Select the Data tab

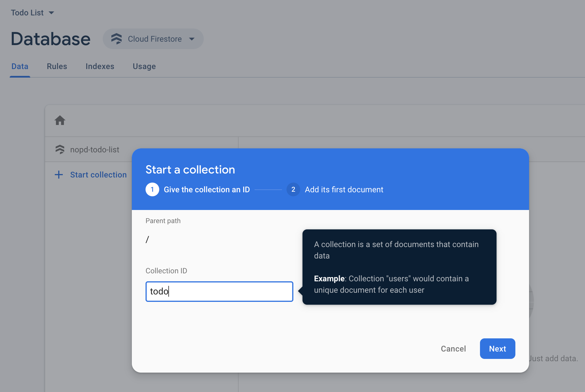pyautogui.click(x=20, y=66)
